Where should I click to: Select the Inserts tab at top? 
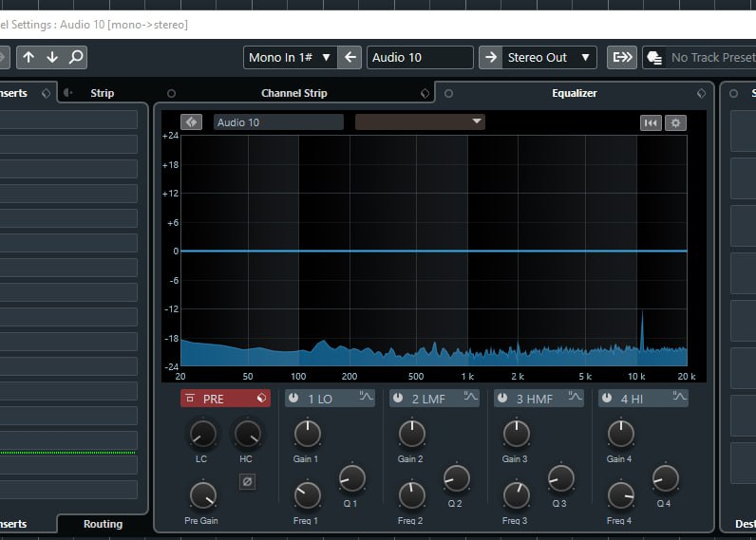13,93
